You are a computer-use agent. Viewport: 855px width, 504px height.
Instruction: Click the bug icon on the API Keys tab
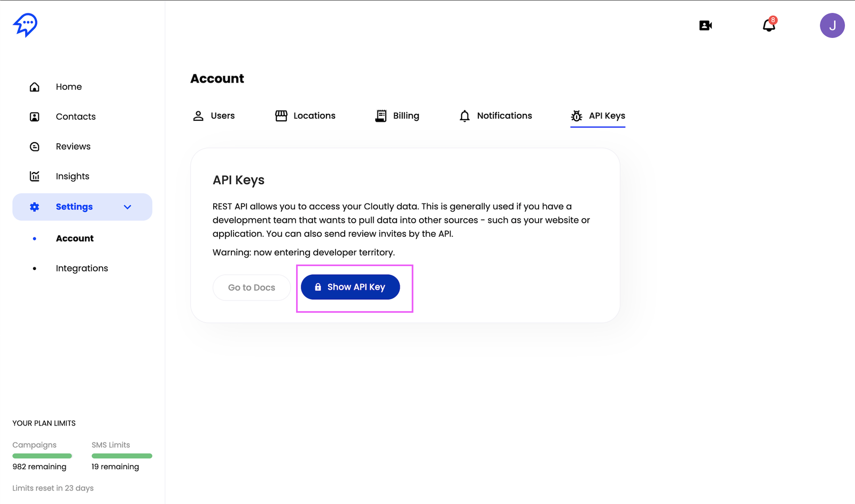coord(576,116)
